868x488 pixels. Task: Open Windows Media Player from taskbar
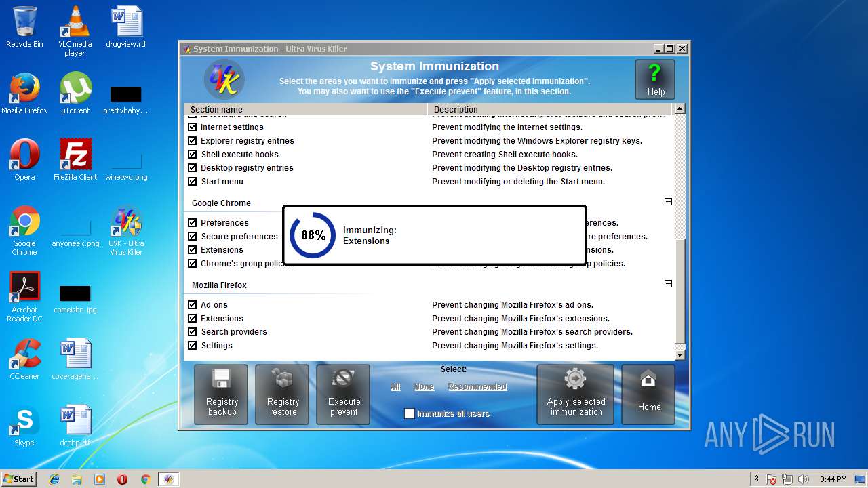[100, 479]
